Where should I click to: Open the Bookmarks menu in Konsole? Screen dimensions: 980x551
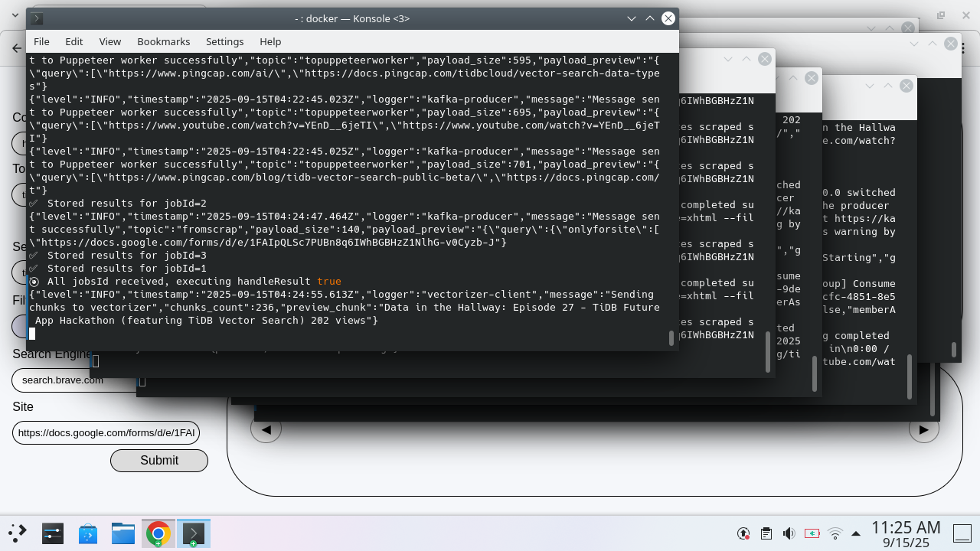tap(163, 41)
